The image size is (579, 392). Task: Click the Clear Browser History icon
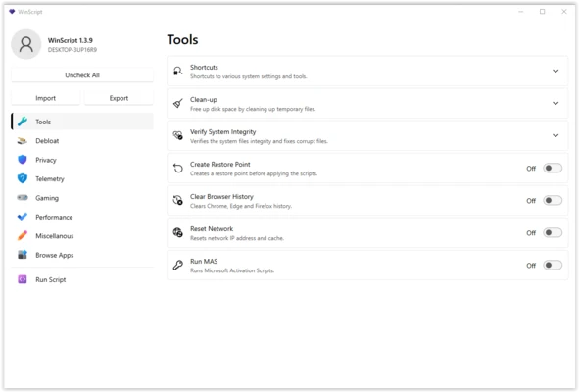[x=178, y=200]
